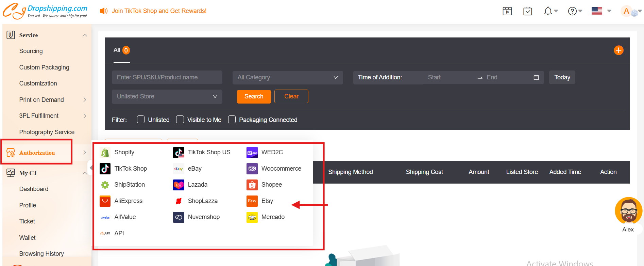Open the calendar check-in icon
The image size is (644, 266).
coord(528,11)
